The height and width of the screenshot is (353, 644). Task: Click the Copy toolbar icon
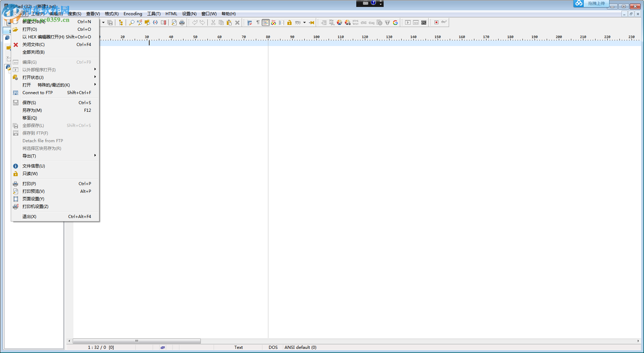[221, 23]
